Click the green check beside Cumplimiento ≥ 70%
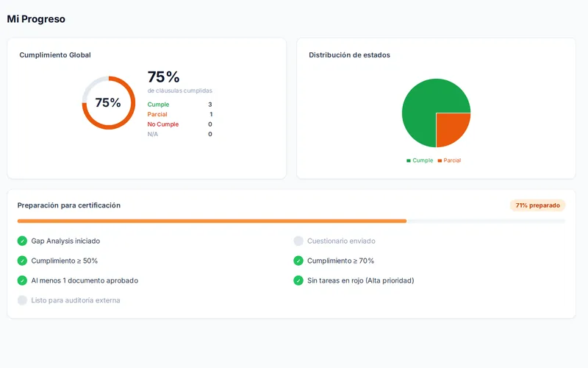The width and height of the screenshot is (588, 368). pos(298,261)
